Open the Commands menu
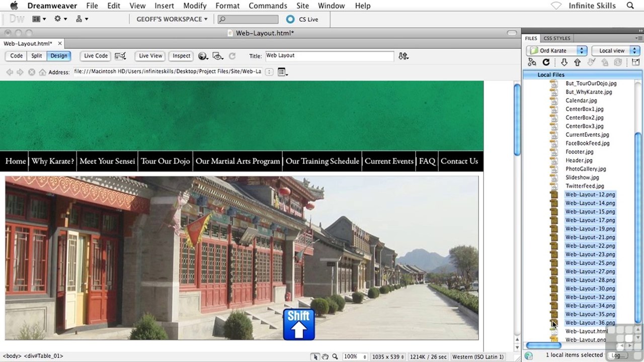This screenshot has height=362, width=644. (268, 6)
